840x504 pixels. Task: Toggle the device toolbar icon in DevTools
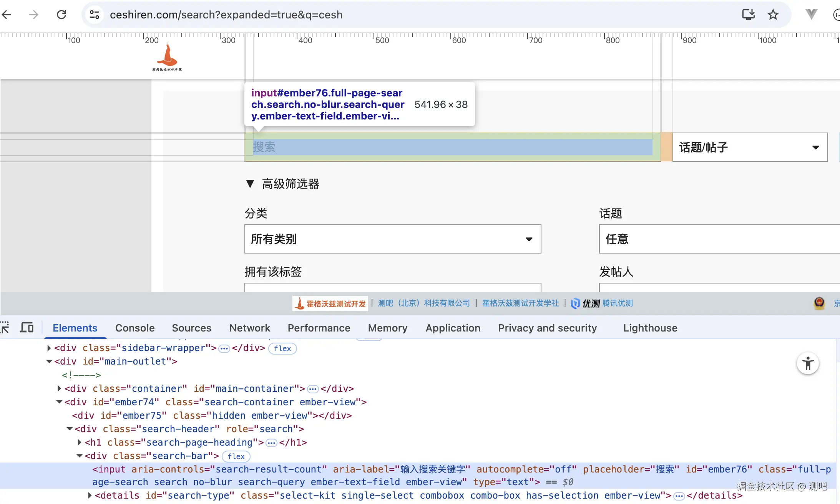click(27, 328)
